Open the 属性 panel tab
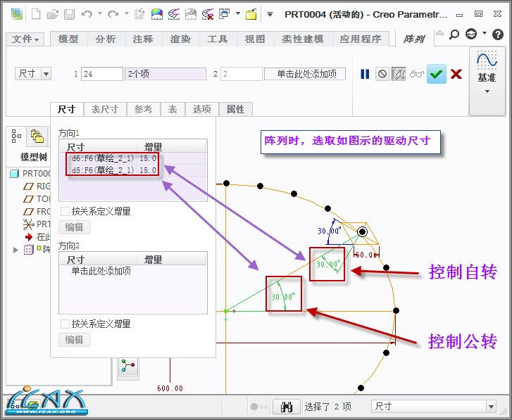512x420 pixels. coord(235,109)
